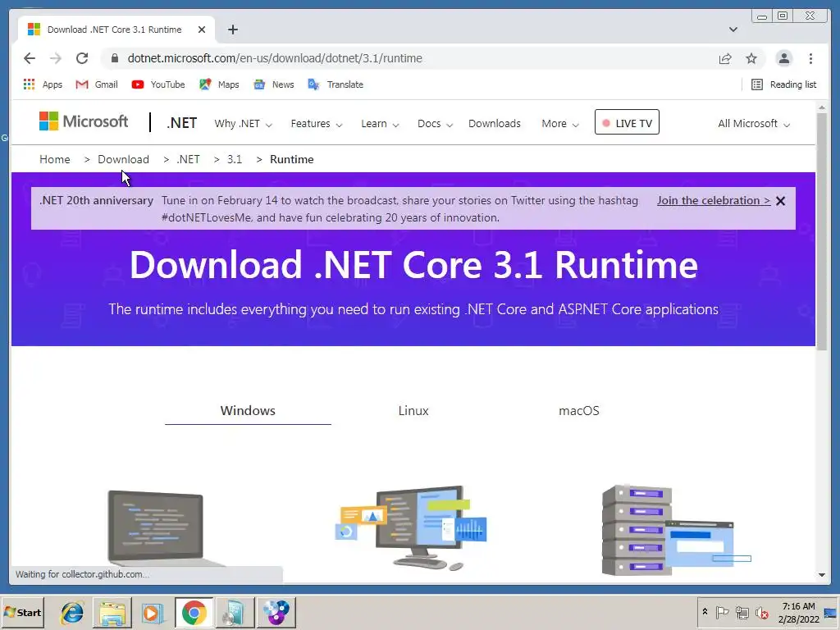Screen dimensions: 840x630
Task: Click the .NET brand link
Action: (182, 123)
